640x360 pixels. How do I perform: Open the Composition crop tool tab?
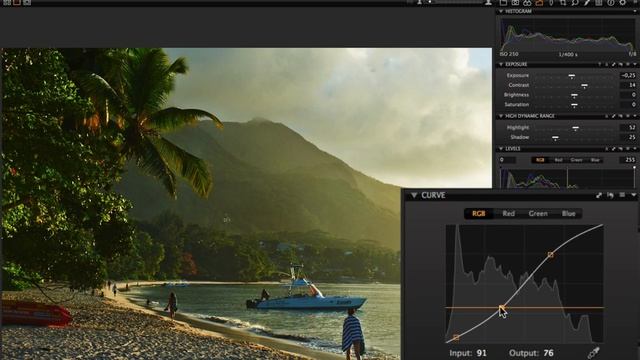563,3
